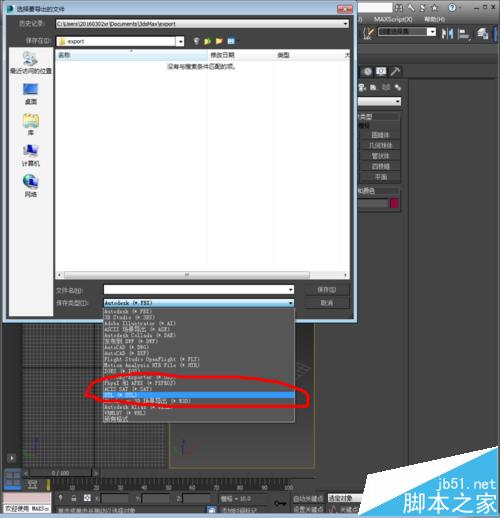
Task: Select STL (*.STL) in file type list
Action: click(199, 395)
